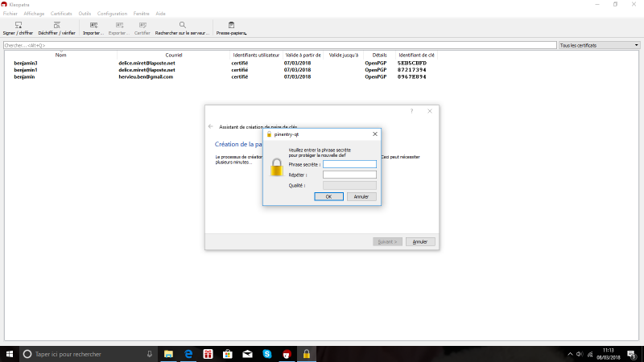The width and height of the screenshot is (644, 362).
Task: Click the yellow padlock pinentry taskbar icon
Action: [306, 354]
